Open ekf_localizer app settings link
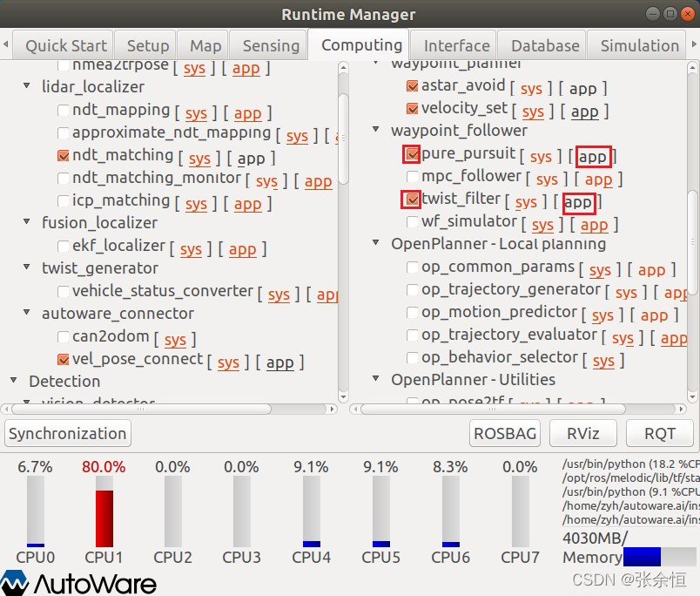The height and width of the screenshot is (596, 700). point(243,250)
